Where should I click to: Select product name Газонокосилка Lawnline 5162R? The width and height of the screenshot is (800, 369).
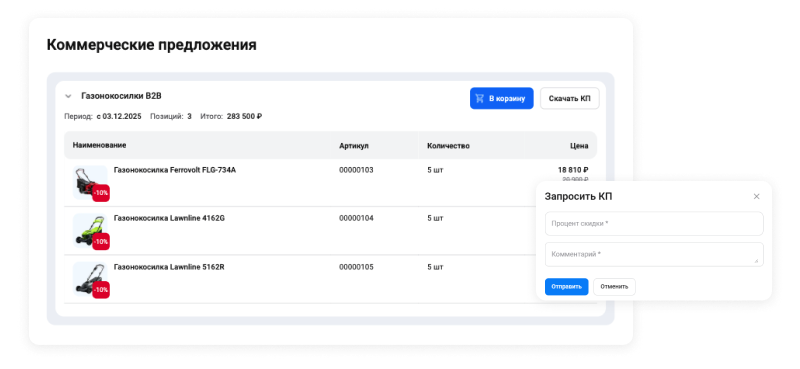tap(169, 267)
